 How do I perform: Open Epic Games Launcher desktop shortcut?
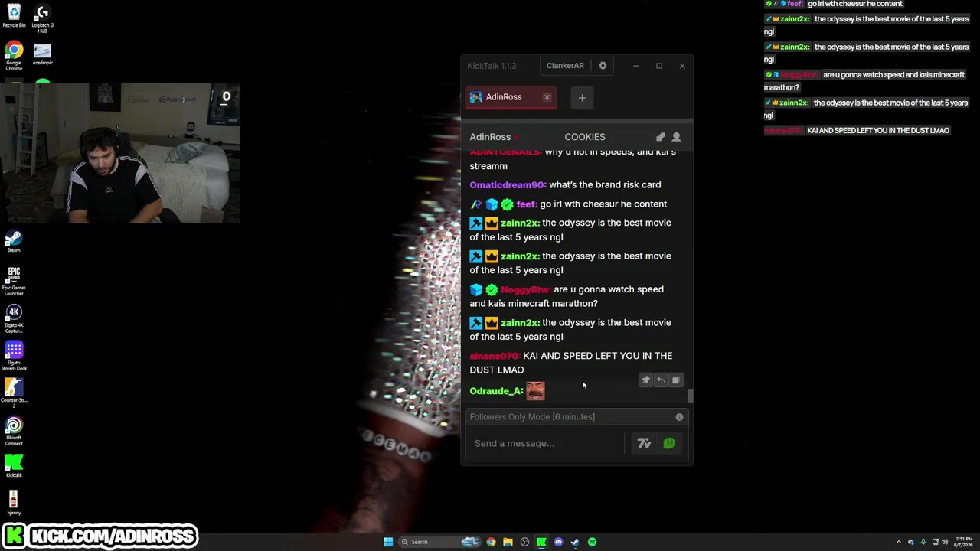click(14, 281)
